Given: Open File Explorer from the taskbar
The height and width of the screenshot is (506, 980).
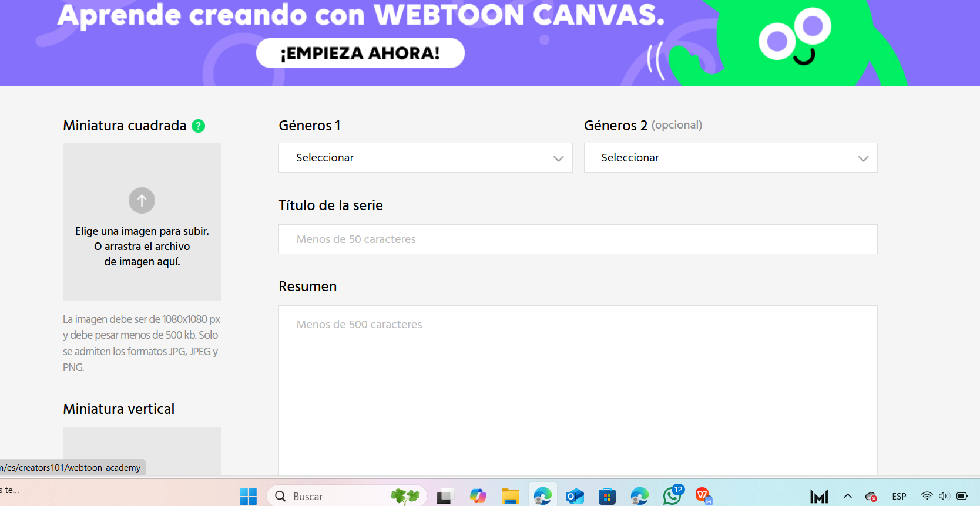Looking at the screenshot, I should (510, 496).
